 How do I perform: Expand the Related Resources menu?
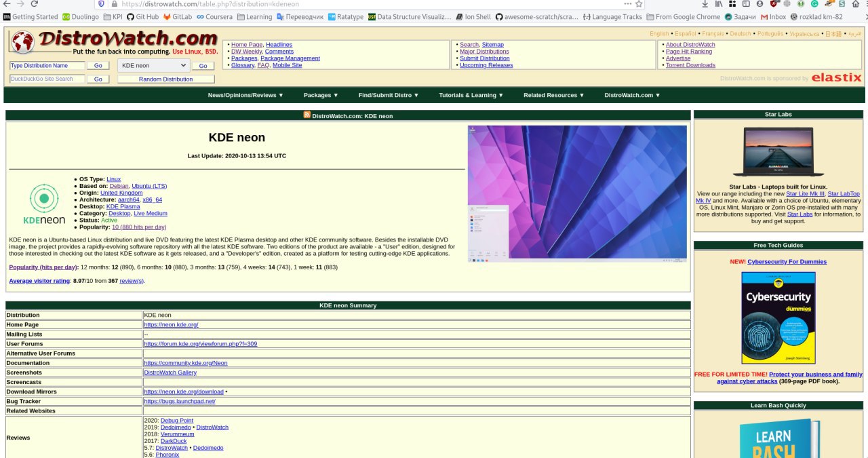pyautogui.click(x=554, y=95)
